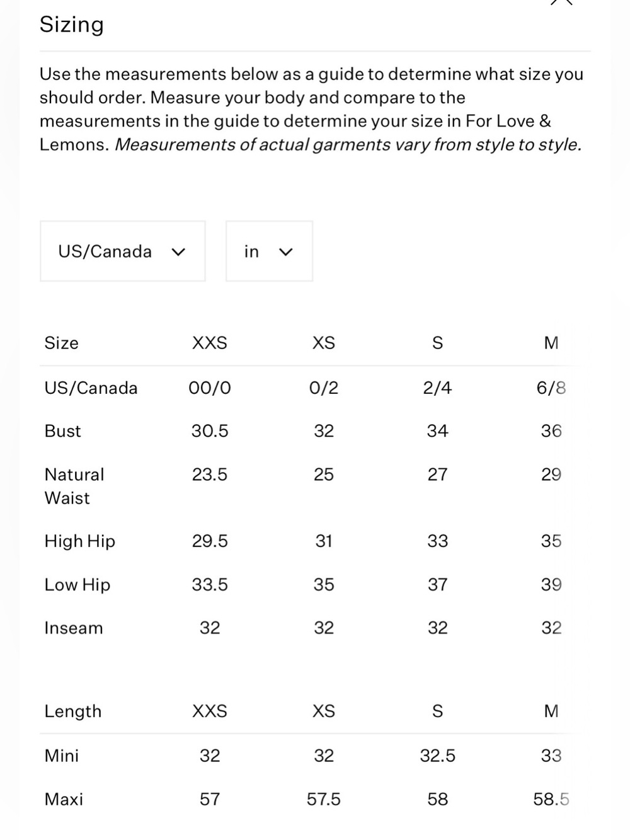Click the Maxi length row label
This screenshot has width=630, height=840.
[64, 799]
